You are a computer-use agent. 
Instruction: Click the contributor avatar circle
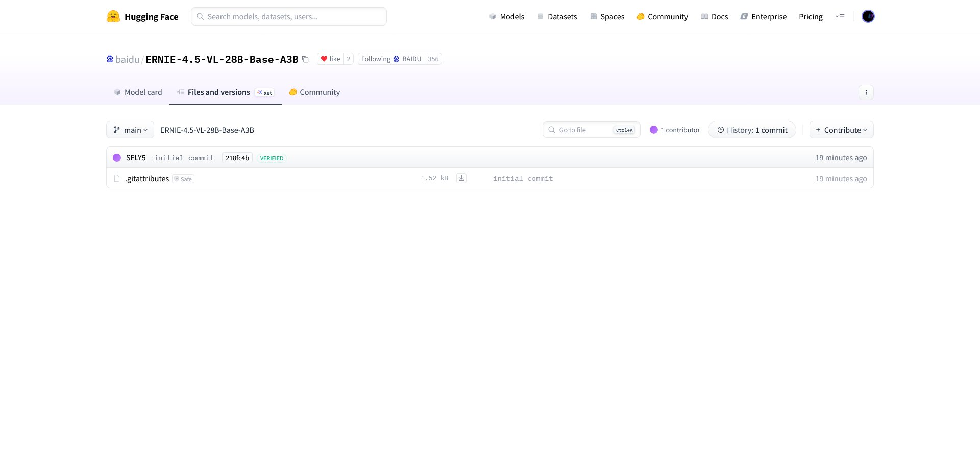653,130
